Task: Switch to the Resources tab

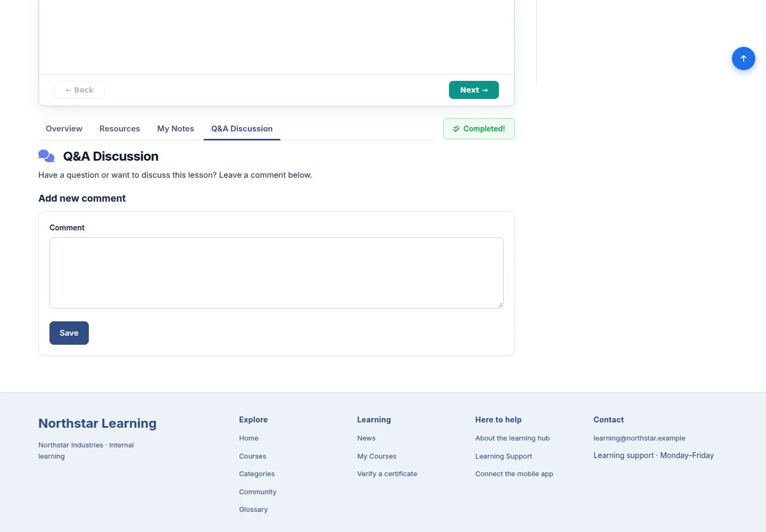Action: click(120, 129)
